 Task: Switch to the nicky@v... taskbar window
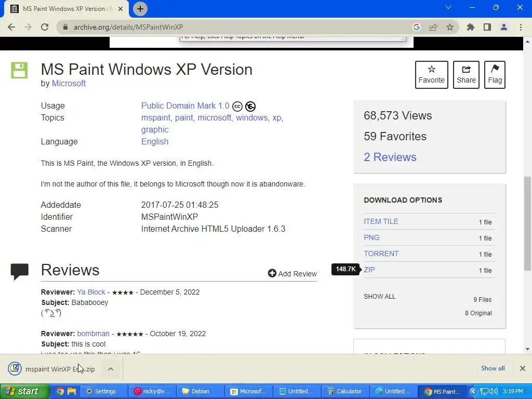(x=153, y=392)
